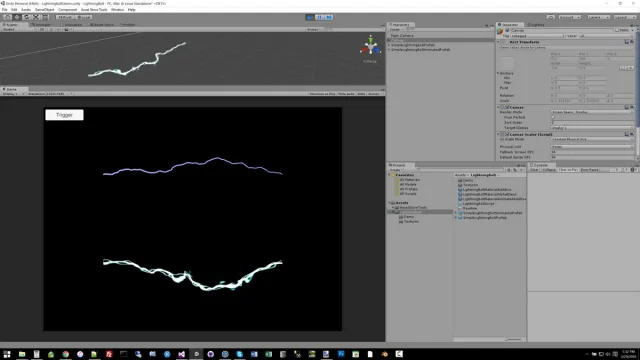Open the Hierarchy Create dropdown
Viewport: 640px width, 360px height.
point(396,29)
